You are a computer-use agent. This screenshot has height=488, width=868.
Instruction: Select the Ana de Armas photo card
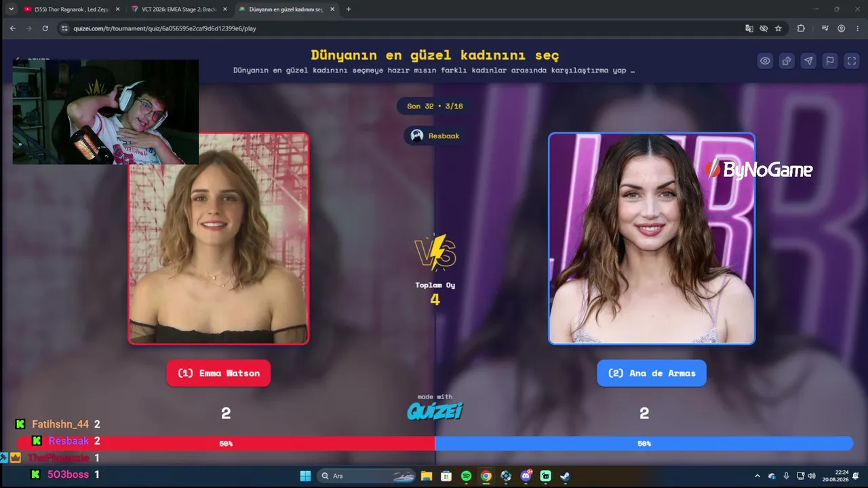point(652,239)
